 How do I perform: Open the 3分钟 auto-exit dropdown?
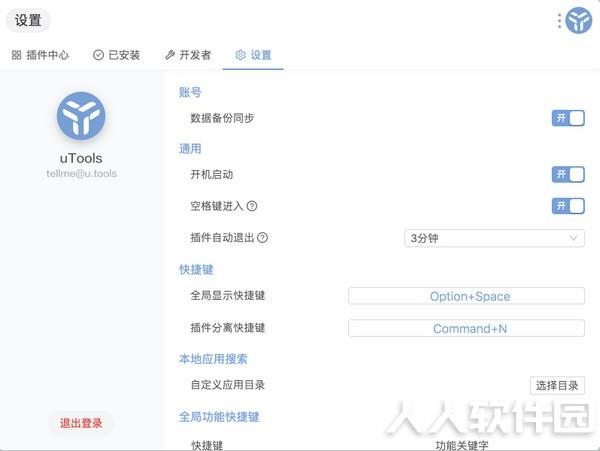tap(494, 238)
